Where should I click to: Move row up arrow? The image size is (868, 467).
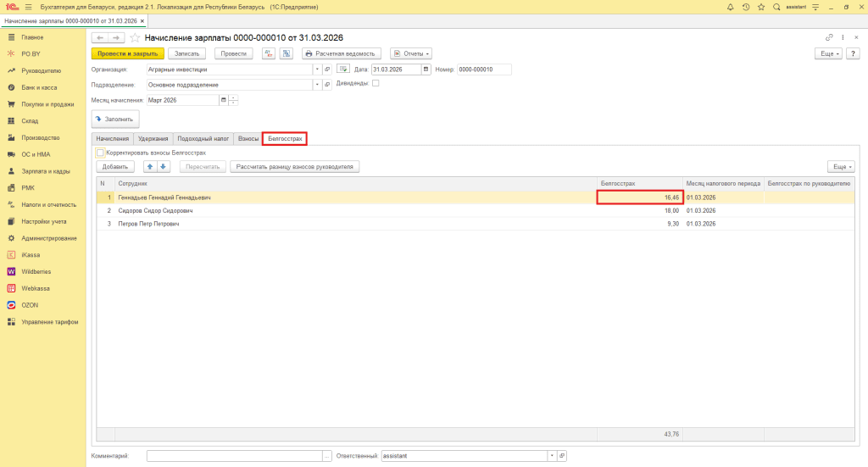(x=150, y=167)
